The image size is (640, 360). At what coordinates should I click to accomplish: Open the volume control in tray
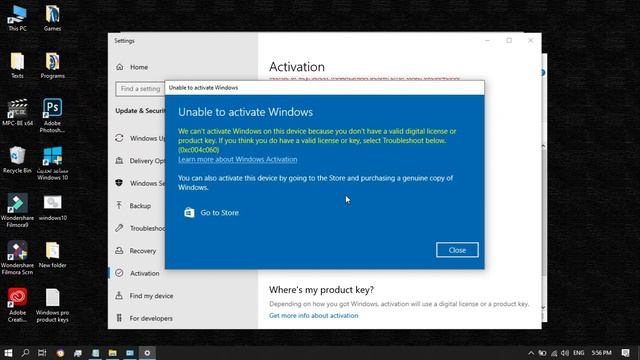pyautogui.click(x=565, y=353)
